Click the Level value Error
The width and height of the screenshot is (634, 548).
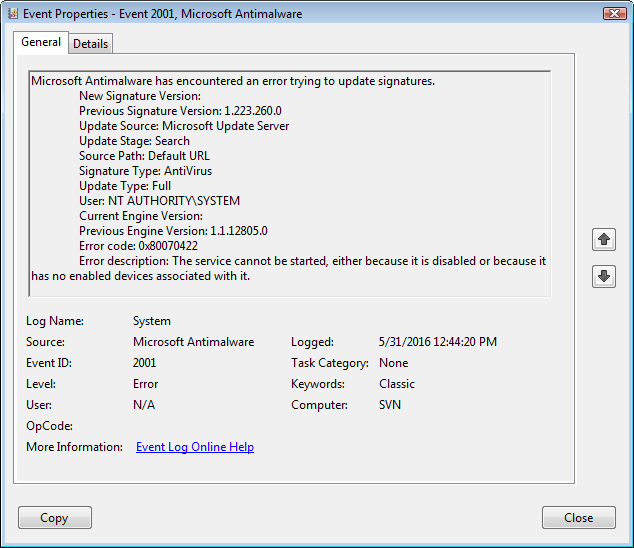(146, 384)
